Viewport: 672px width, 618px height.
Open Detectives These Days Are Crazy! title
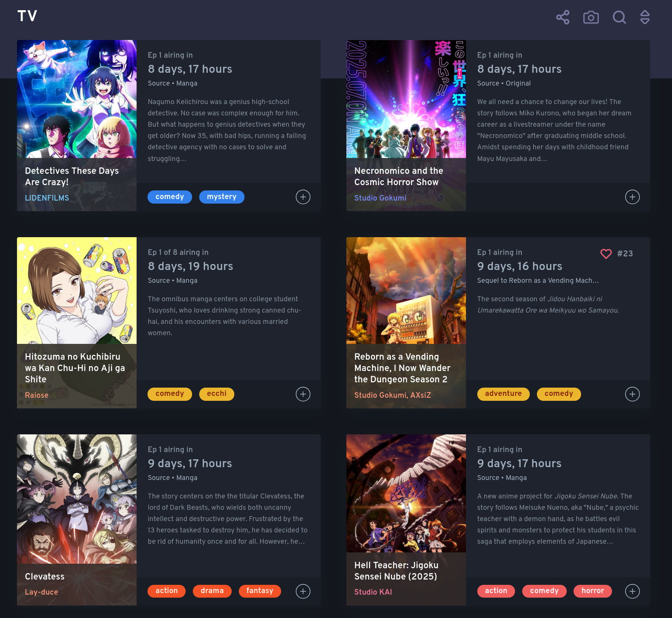point(72,176)
